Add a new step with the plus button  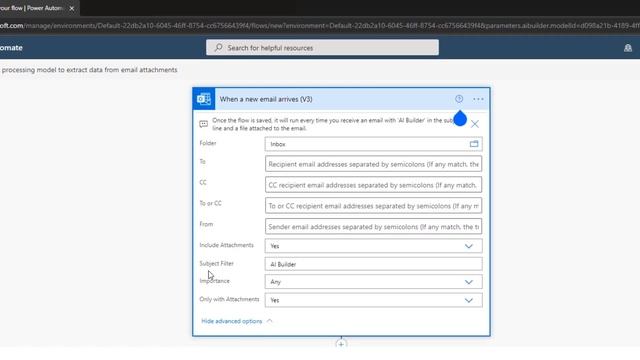341,344
